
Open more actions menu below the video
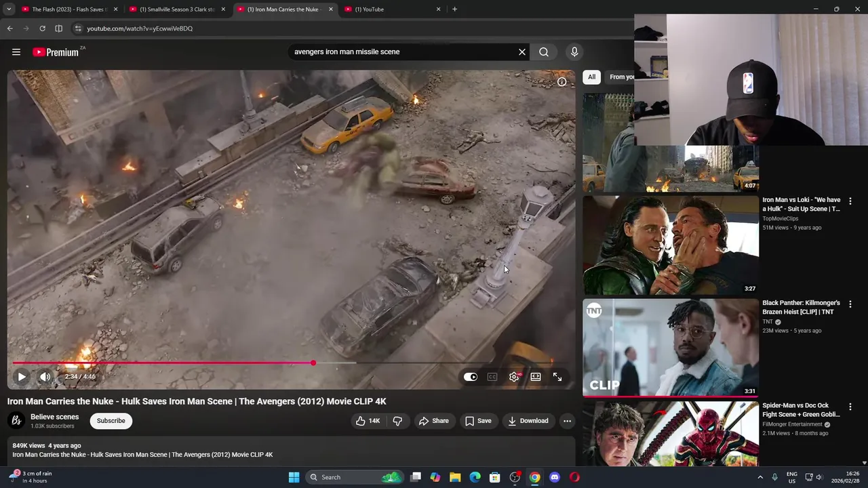click(x=567, y=421)
